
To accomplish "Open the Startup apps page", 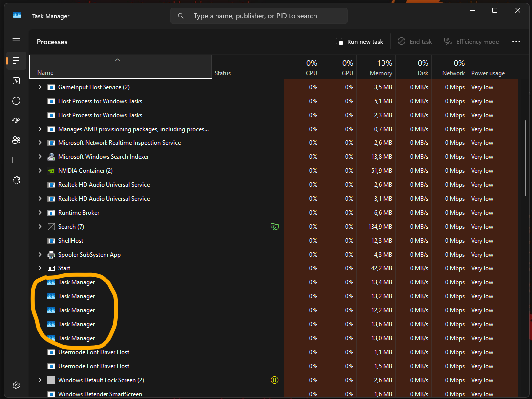I will point(16,121).
